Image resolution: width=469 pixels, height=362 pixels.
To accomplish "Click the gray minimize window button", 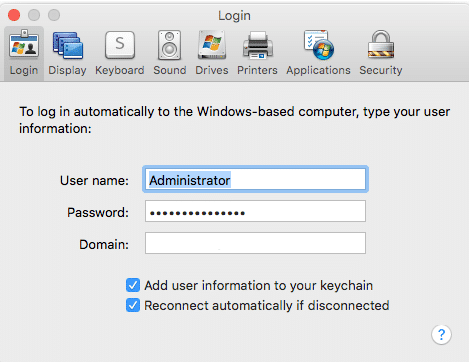I will 34,15.
